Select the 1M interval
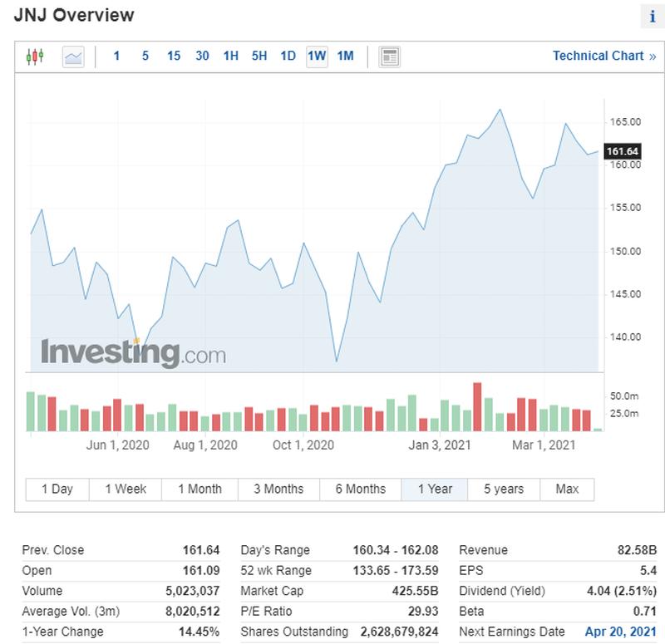The height and width of the screenshot is (644, 665). 345,57
